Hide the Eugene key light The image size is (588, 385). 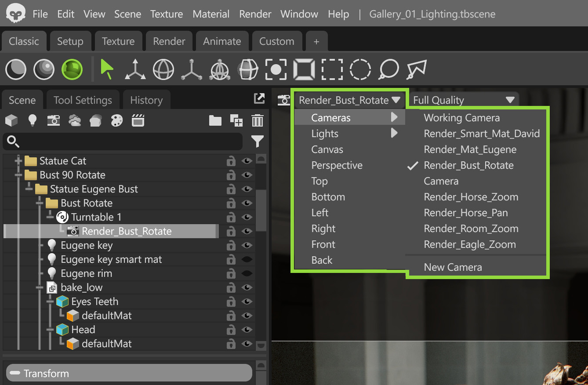[247, 245]
